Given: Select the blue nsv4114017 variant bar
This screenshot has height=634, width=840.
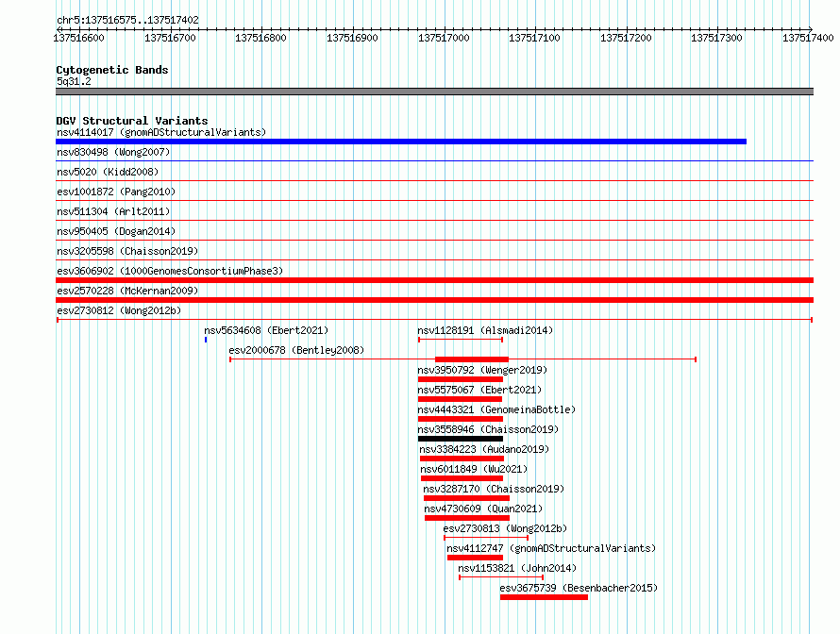Looking at the screenshot, I should click(401, 142).
